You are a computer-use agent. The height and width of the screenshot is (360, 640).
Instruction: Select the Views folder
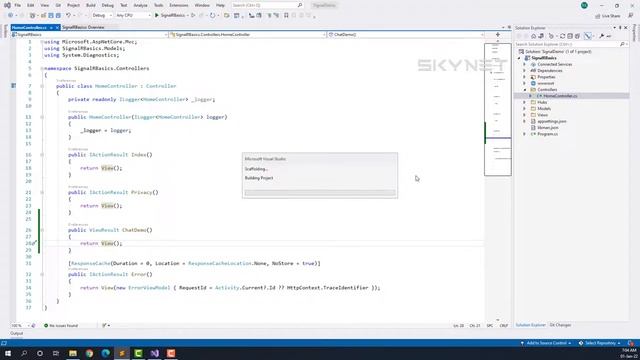pos(542,115)
